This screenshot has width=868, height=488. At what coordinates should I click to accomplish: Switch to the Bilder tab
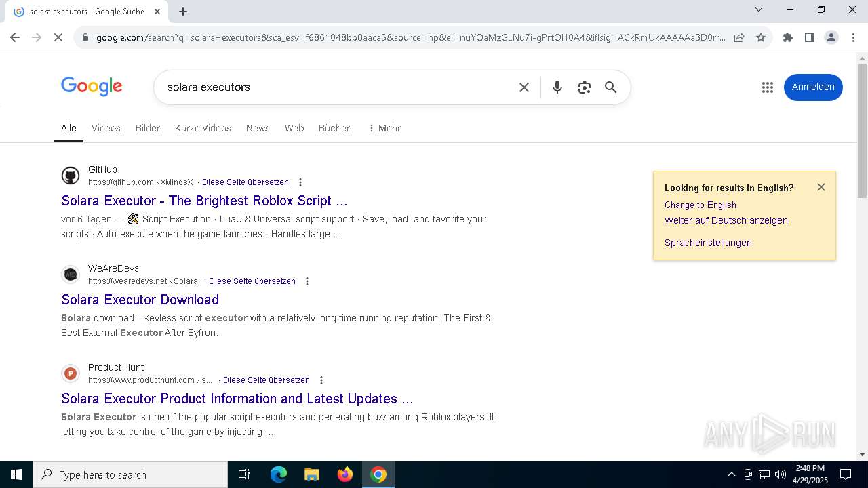click(148, 128)
